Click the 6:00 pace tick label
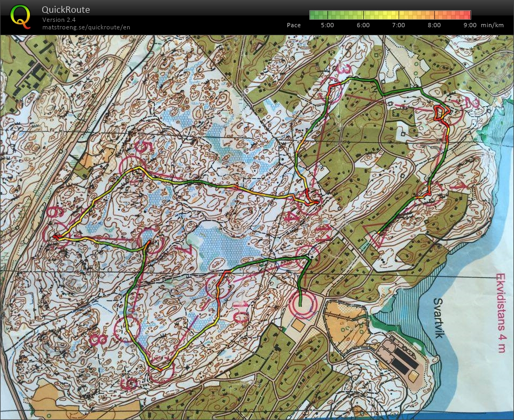 (x=363, y=25)
